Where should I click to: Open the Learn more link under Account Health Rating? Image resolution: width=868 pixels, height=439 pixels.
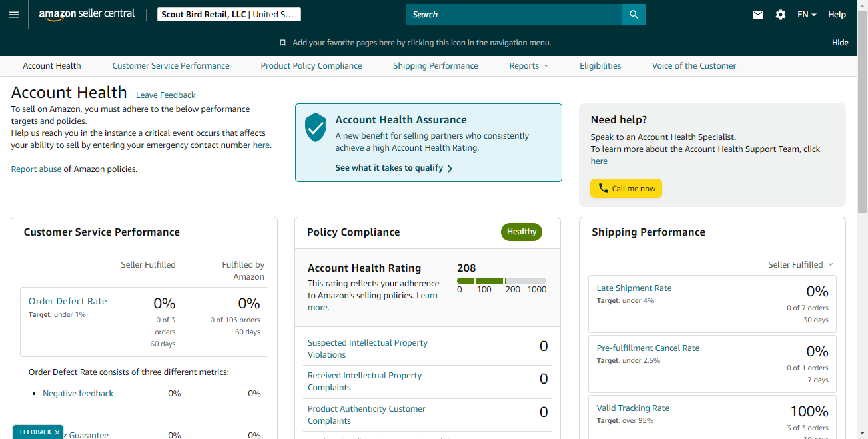pyautogui.click(x=372, y=301)
